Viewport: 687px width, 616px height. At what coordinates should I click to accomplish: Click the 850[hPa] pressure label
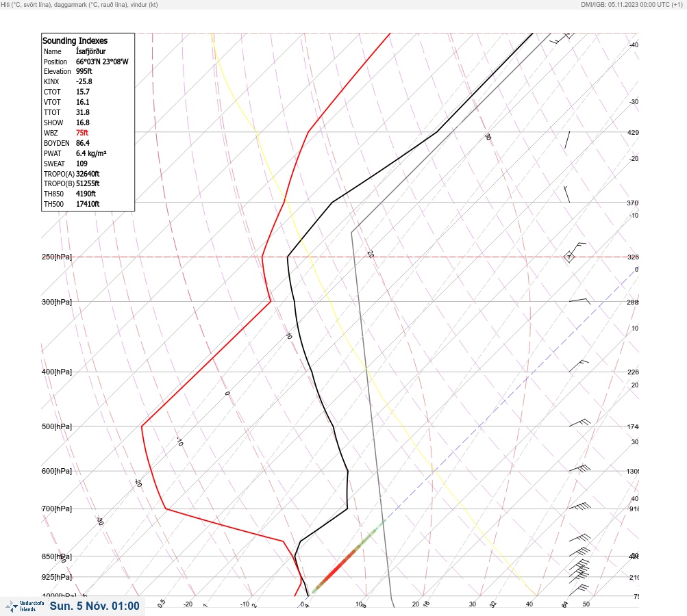57,556
